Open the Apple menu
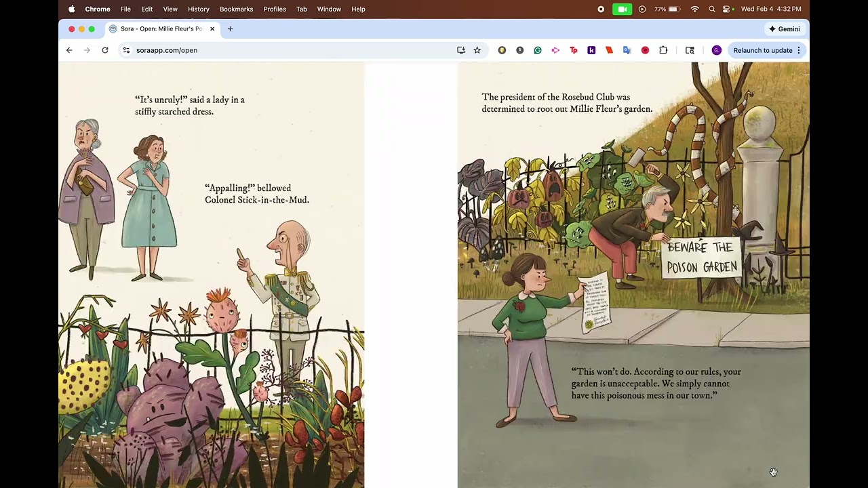The width and height of the screenshot is (868, 488). point(71,9)
